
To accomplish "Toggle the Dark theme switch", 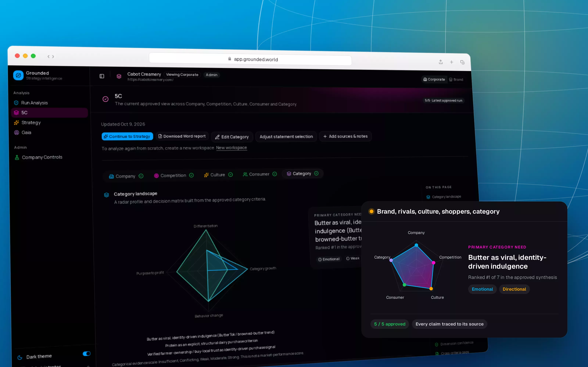I will point(87,354).
